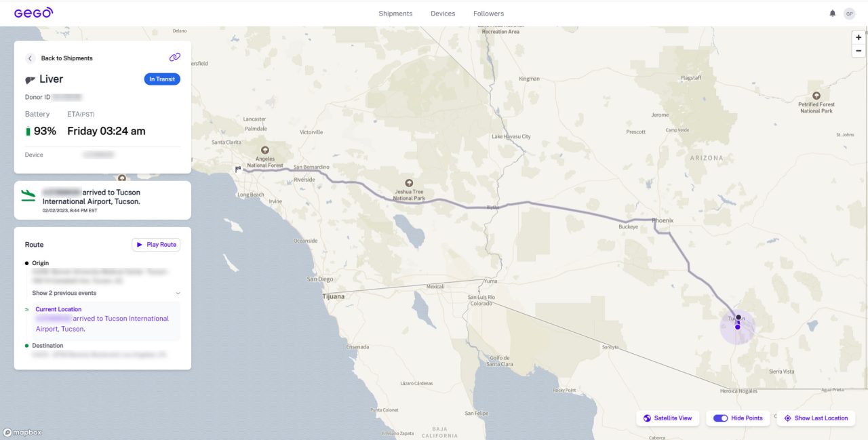Viewport: 868px width, 440px height.
Task: Expand Show 2 previous events
Action: click(x=64, y=293)
